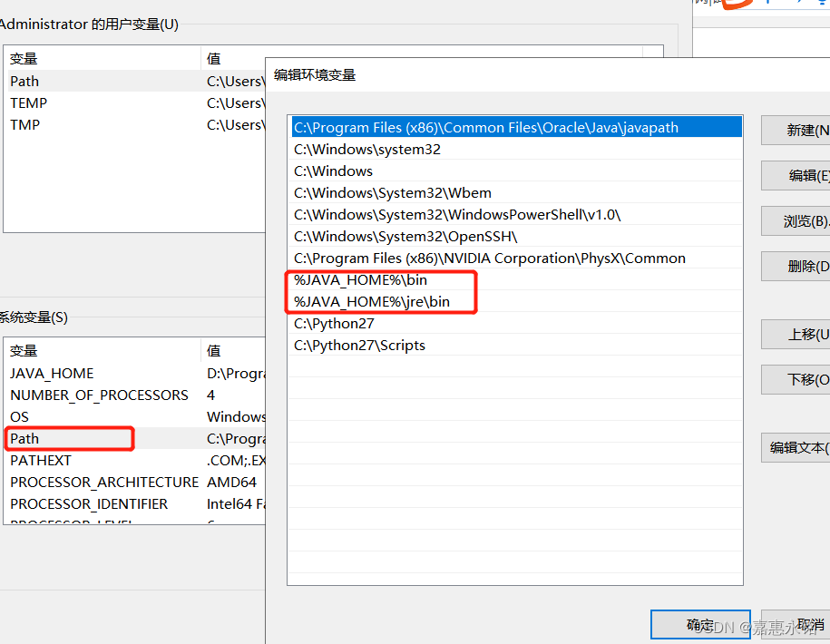Click the 删除 button
The width and height of the screenshot is (830, 644).
pyautogui.click(x=796, y=266)
